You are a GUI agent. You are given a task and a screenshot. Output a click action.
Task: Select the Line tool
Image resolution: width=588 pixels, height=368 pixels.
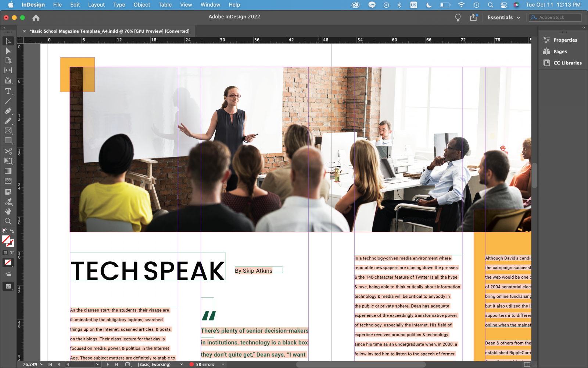[8, 101]
